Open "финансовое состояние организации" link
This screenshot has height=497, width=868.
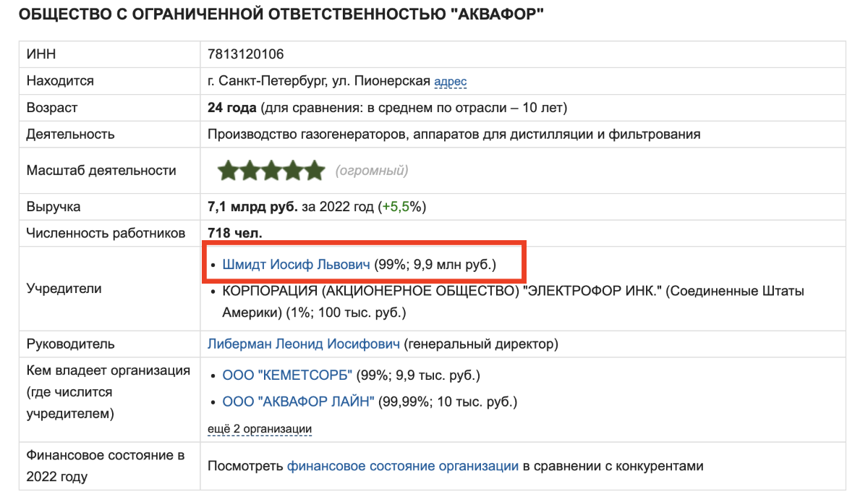coord(402,466)
